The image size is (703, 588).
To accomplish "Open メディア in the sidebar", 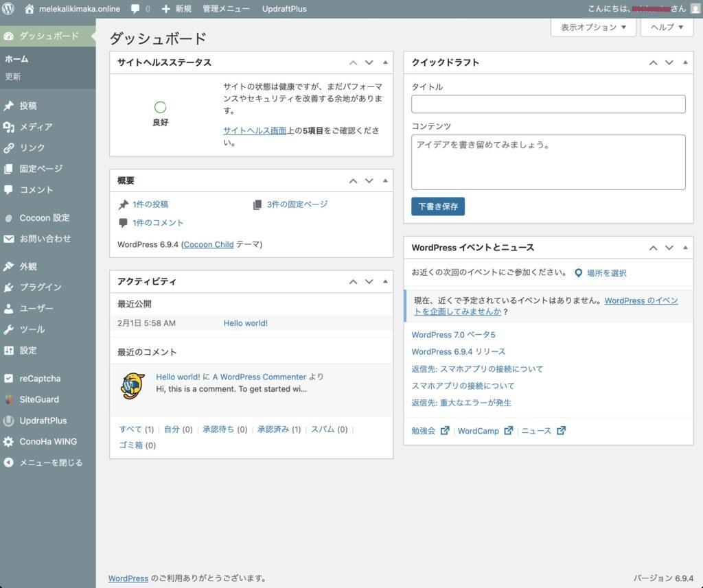I will (36, 127).
